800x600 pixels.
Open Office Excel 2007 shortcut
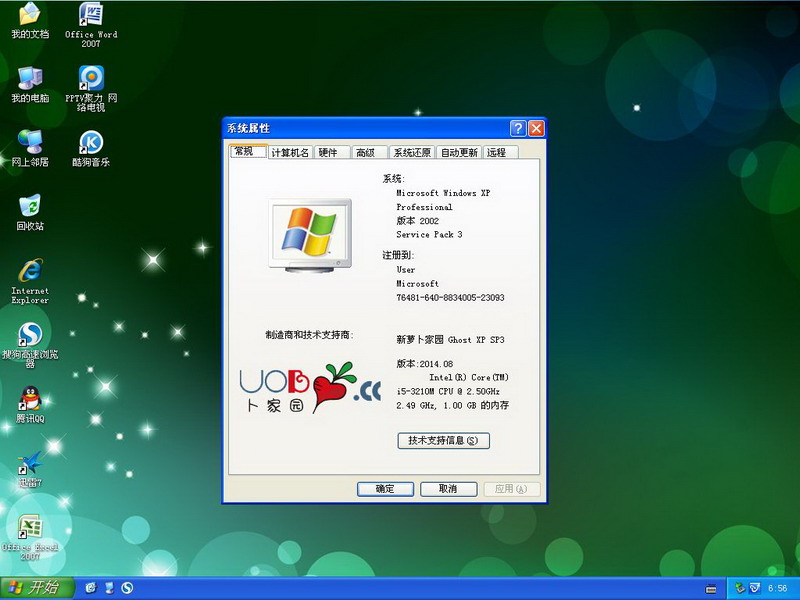click(30, 537)
